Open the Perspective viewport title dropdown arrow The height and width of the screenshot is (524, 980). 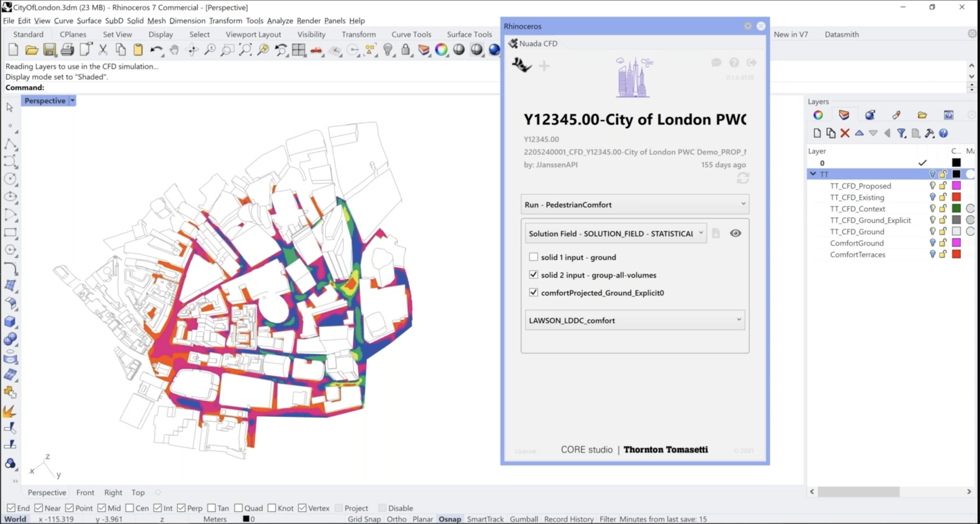72,100
